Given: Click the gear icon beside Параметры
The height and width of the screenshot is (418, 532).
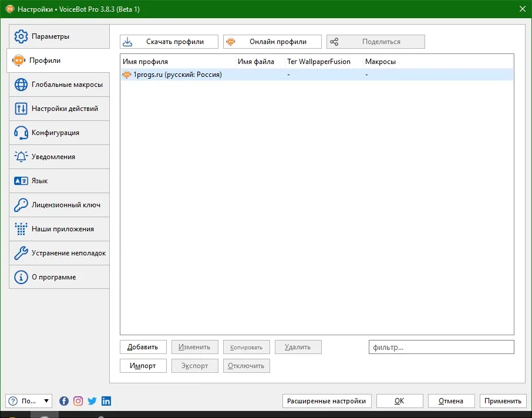Looking at the screenshot, I should pyautogui.click(x=21, y=36).
